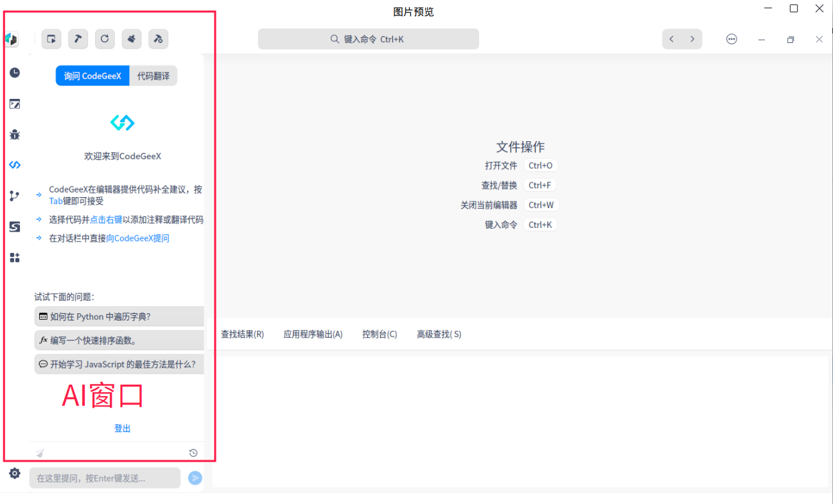The height and width of the screenshot is (504, 833).
Task: Click the deepin-IDE logo icon
Action: [x=11, y=39]
